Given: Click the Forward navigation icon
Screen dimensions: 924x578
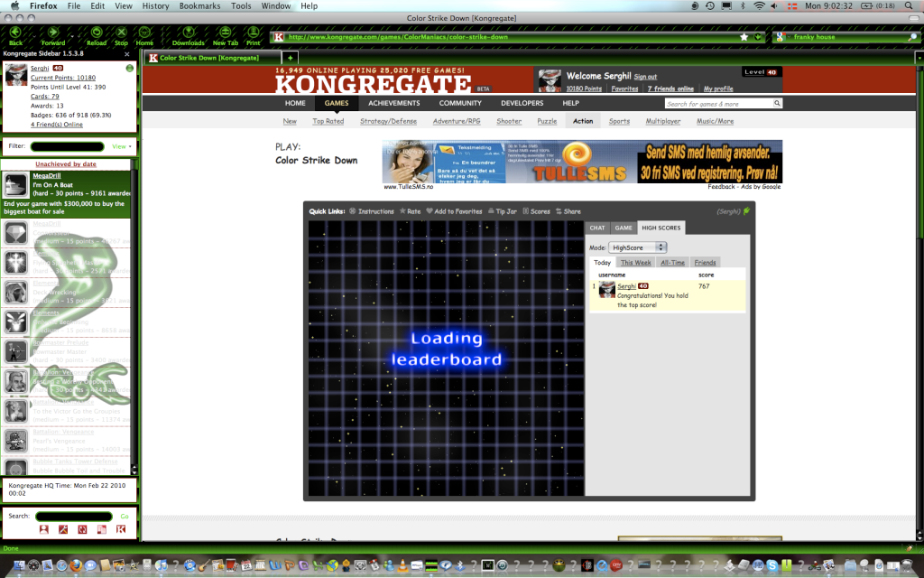Looking at the screenshot, I should (x=53, y=33).
